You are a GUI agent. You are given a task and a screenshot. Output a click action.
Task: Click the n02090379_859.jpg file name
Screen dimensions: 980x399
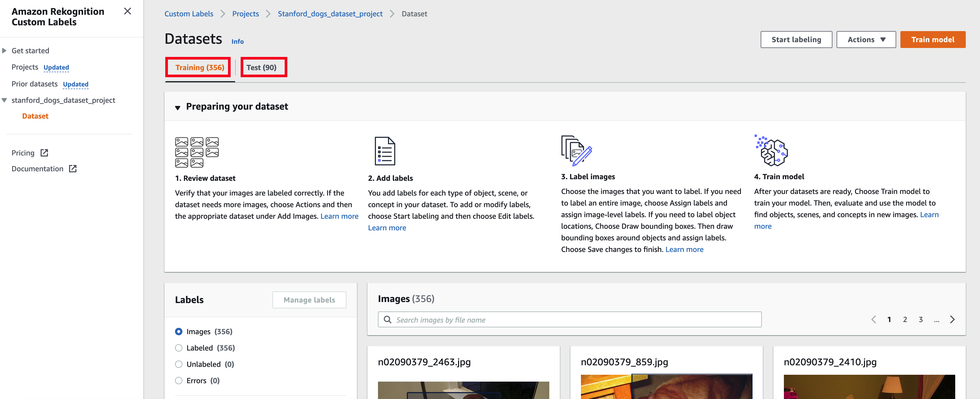point(624,362)
